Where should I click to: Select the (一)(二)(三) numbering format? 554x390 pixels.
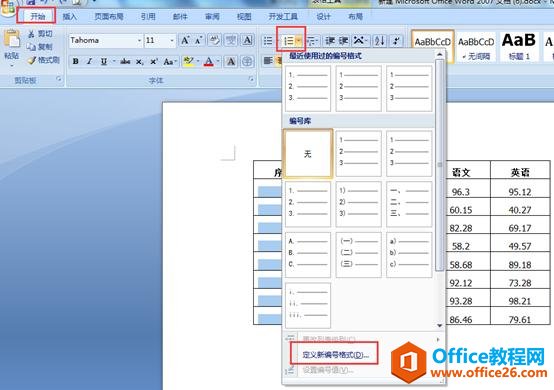point(359,254)
